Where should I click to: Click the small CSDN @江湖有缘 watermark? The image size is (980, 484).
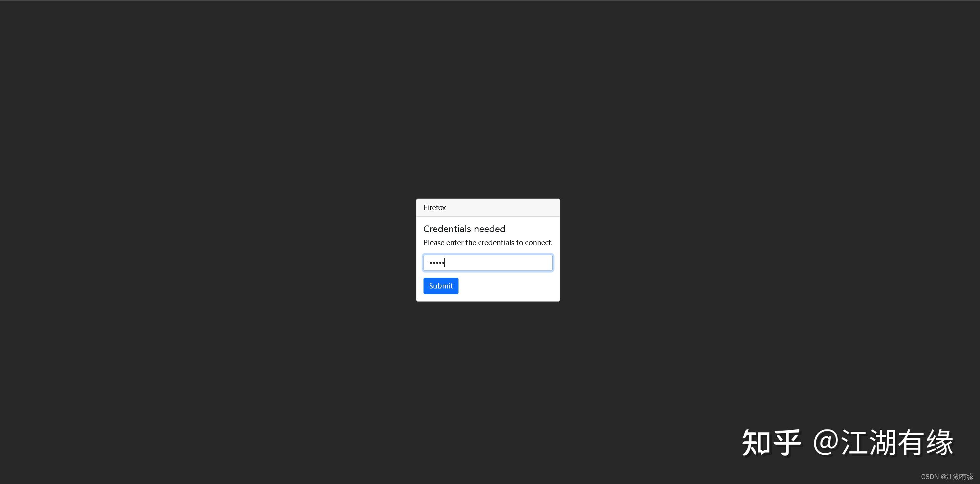(x=947, y=477)
